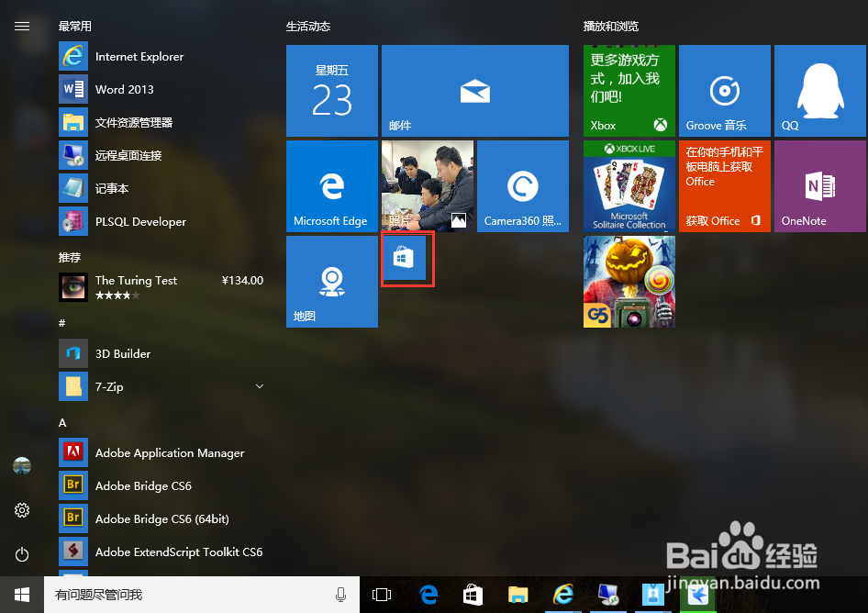Launch the QQ tile
This screenshot has width=868, height=613.
(820, 91)
